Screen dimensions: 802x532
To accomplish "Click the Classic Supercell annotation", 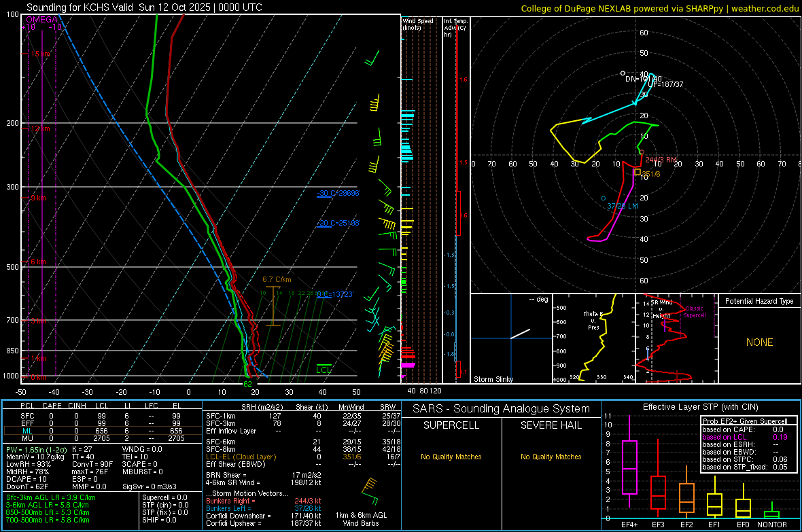I will point(695,312).
